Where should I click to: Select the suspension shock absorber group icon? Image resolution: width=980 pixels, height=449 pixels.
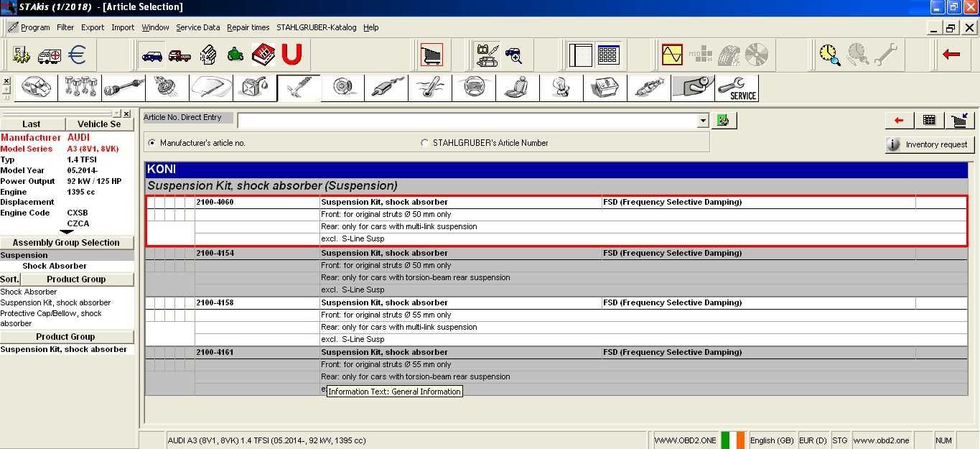pos(299,88)
